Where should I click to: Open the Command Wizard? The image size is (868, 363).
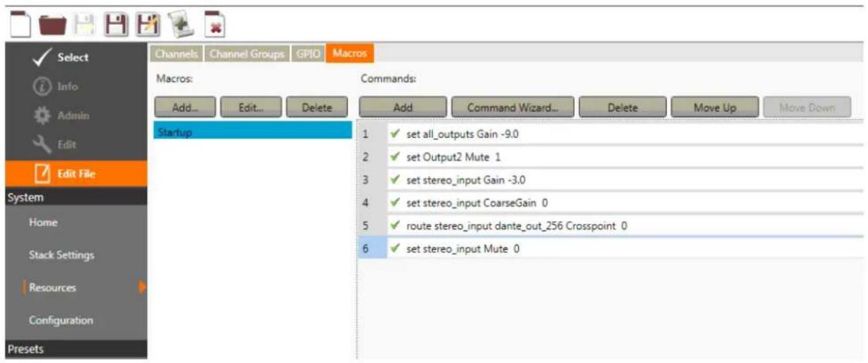(x=513, y=108)
